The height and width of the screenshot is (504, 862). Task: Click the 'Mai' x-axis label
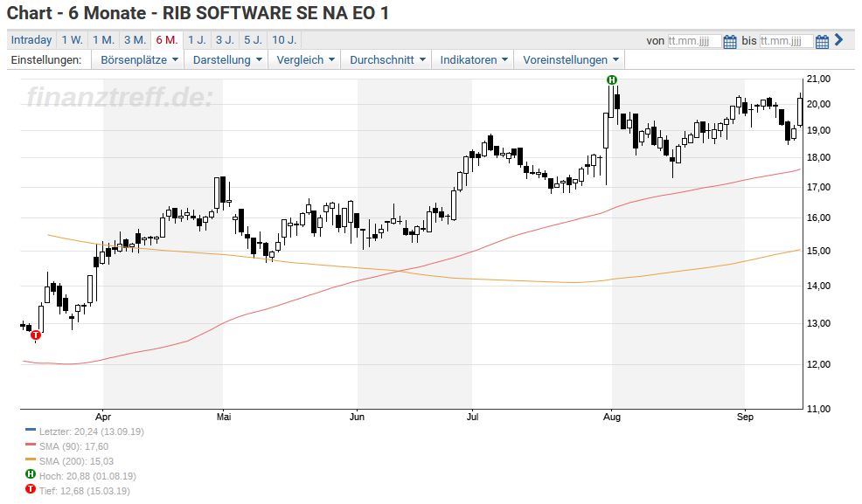point(224,417)
